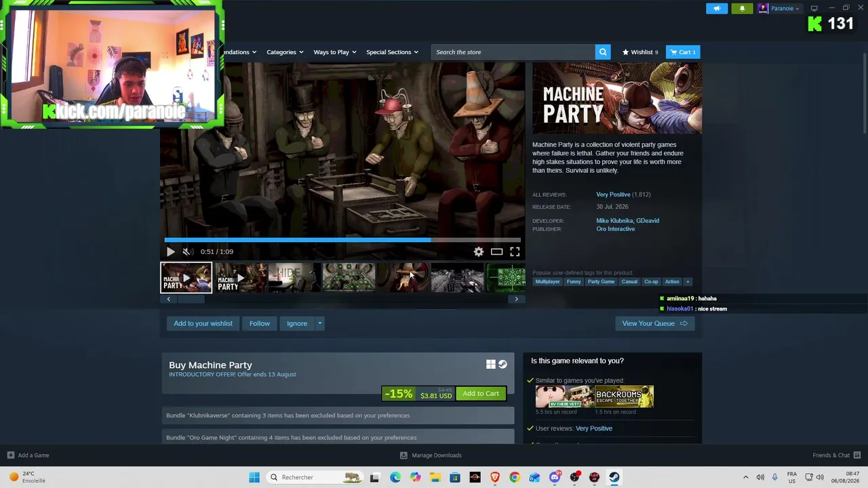Select the Funny tag

574,282
